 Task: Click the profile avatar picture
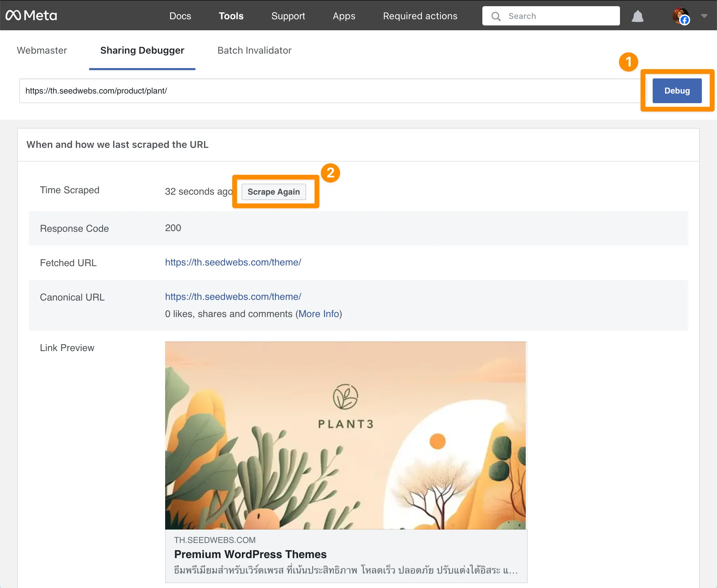(x=681, y=16)
